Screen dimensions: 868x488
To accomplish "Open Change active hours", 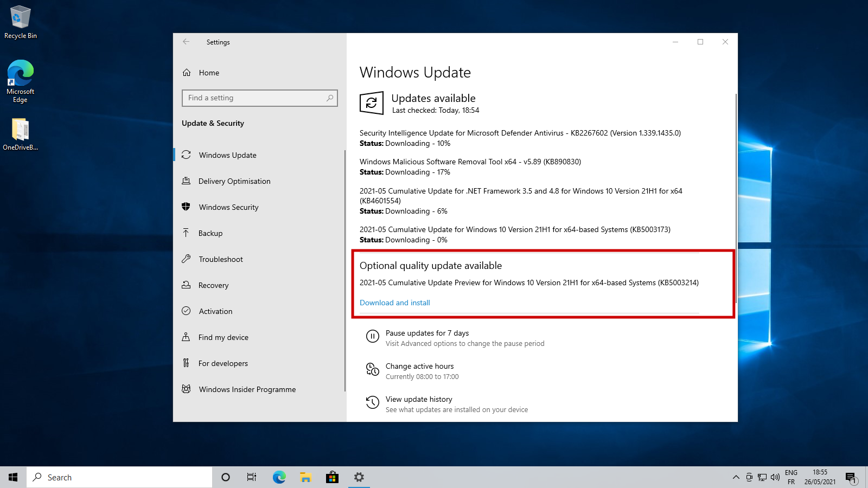I will [419, 366].
